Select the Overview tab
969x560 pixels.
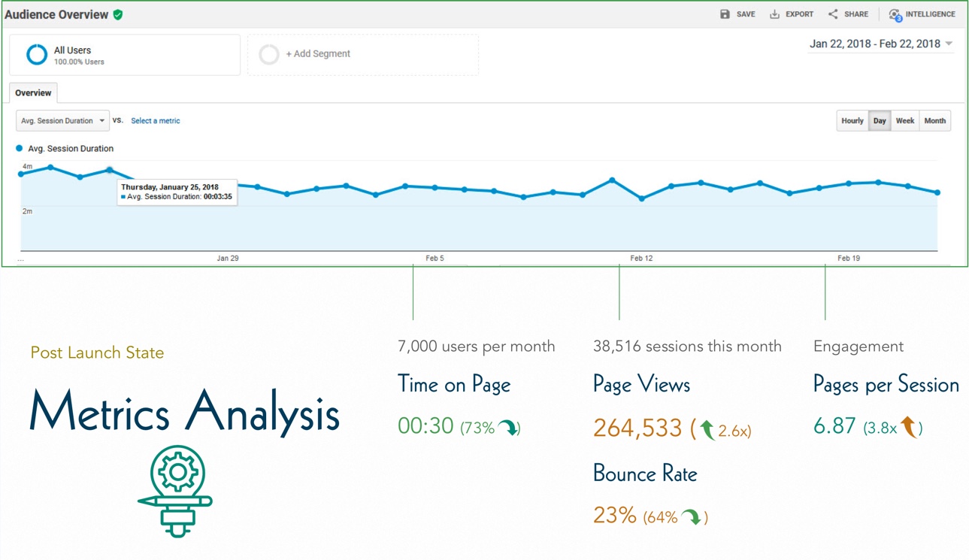[33, 93]
